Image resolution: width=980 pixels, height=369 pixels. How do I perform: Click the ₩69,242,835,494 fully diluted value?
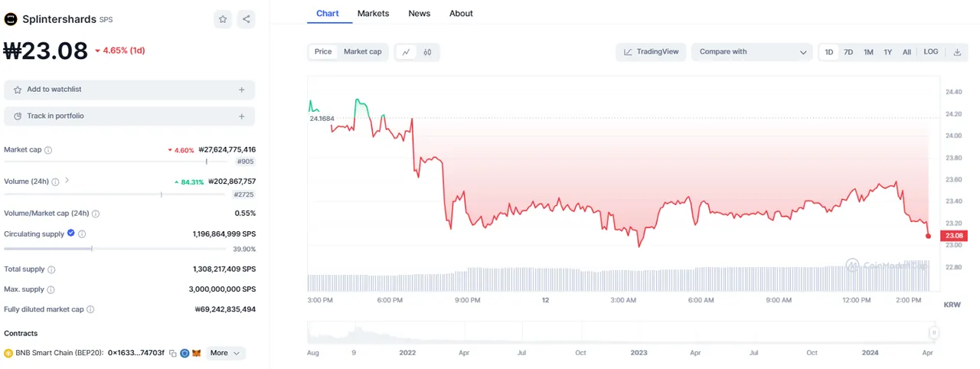tap(225, 309)
